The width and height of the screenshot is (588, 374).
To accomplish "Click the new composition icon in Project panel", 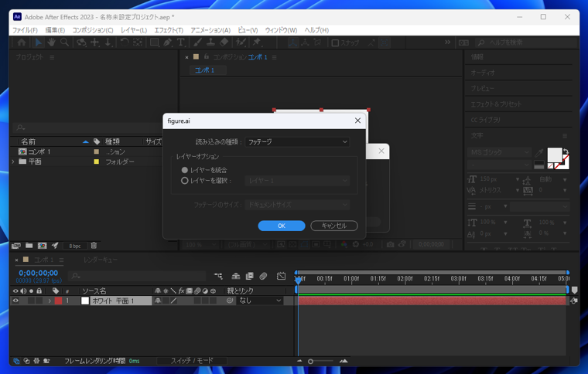I will (43, 246).
